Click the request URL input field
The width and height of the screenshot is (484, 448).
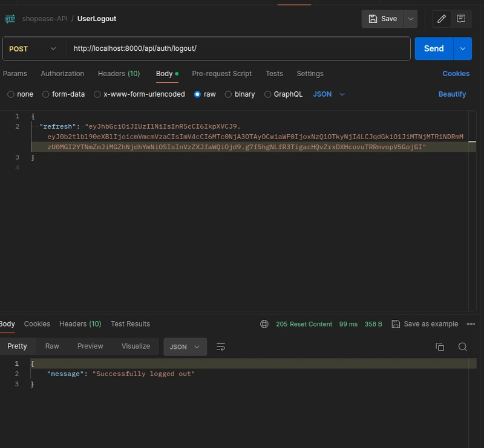pyautogui.click(x=238, y=49)
